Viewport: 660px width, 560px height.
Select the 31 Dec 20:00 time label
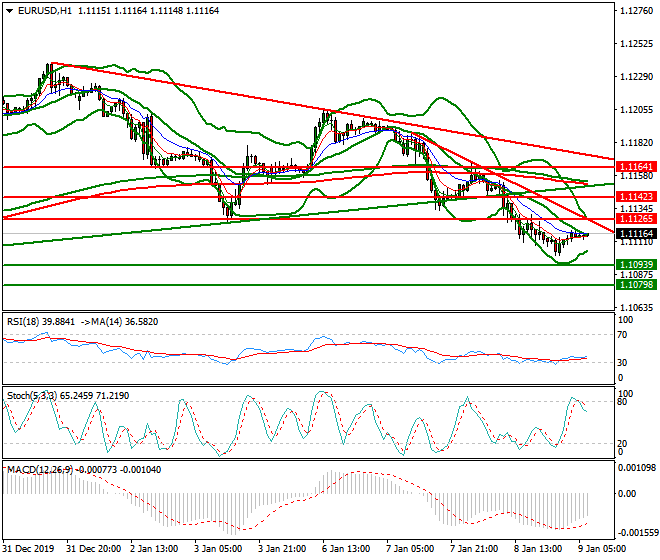pos(93,549)
